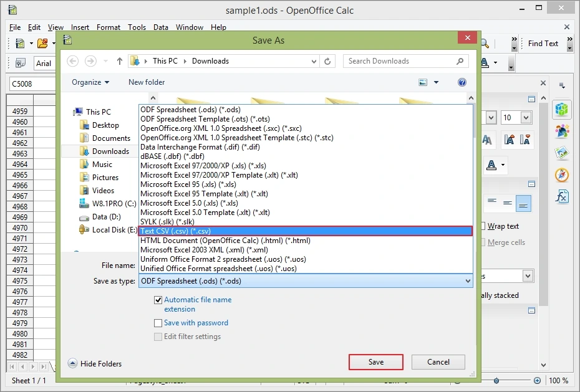Image resolution: width=580 pixels, height=392 pixels.
Task: Click the Save button
Action: [x=376, y=362]
